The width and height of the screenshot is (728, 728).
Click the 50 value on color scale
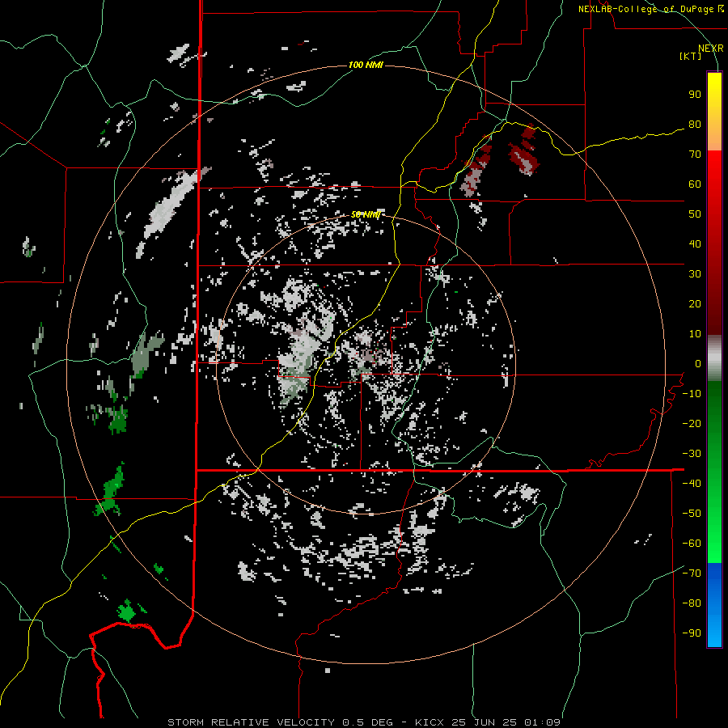tap(695, 214)
